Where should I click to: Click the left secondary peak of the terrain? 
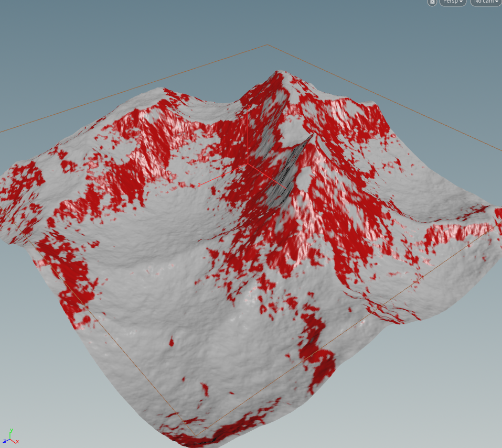pyautogui.click(x=163, y=91)
